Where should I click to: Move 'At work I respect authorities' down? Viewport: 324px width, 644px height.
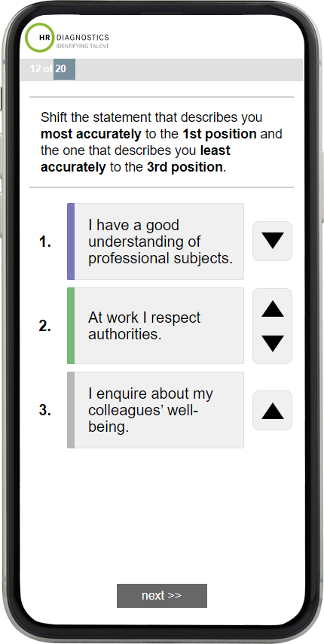[272, 343]
